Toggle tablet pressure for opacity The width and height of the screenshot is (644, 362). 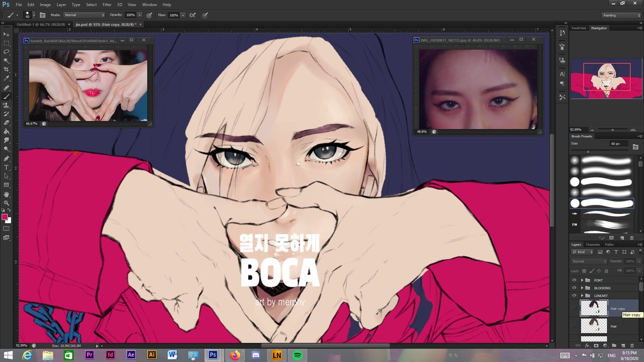(x=149, y=15)
